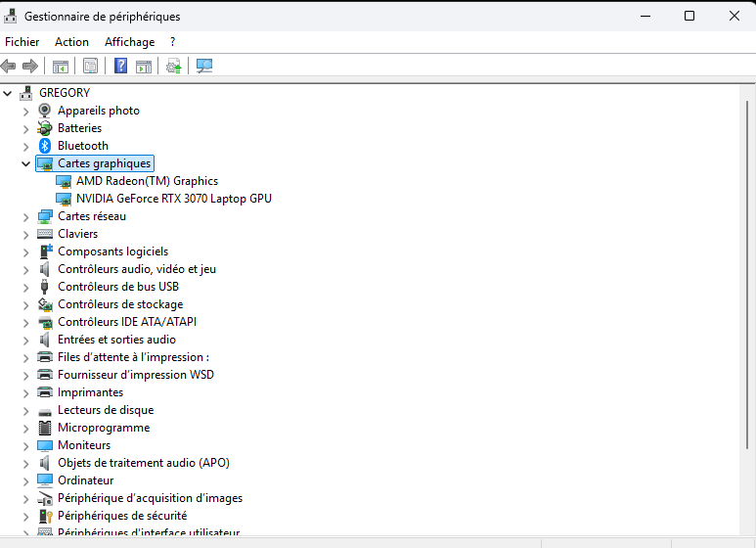Viewport: 756px width, 548px height.
Task: Select the Lecteurs de disque label
Action: [x=106, y=410]
